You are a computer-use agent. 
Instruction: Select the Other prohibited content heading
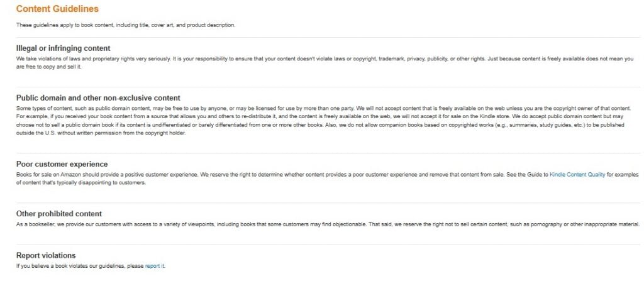click(x=59, y=214)
